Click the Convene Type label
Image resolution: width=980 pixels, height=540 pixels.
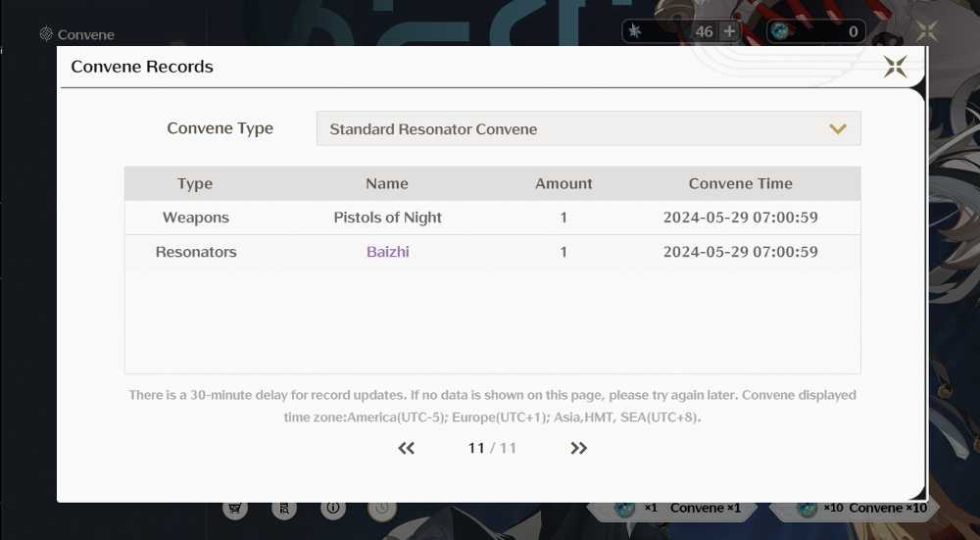220,128
